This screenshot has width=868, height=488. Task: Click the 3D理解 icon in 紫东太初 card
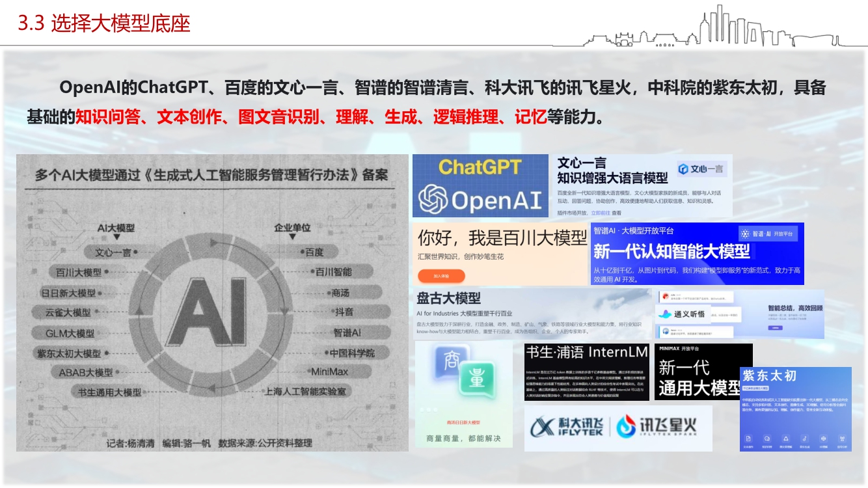coord(824,439)
